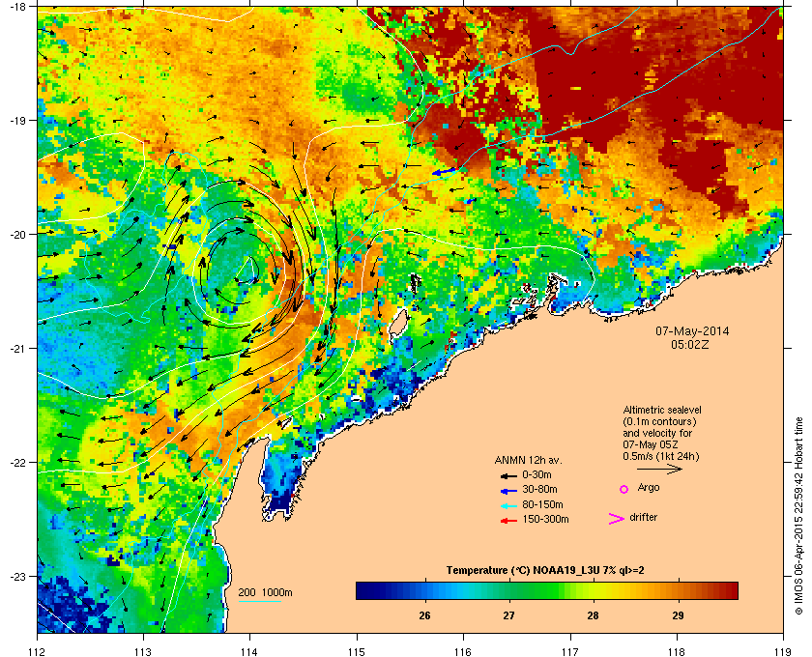This screenshot has width=812, height=657.
Task: Click the red 150-300m arrow legend icon
Action: point(508,521)
